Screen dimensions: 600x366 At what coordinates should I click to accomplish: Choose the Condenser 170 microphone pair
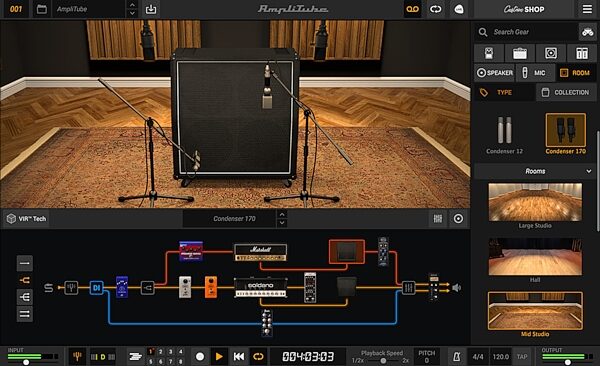pos(566,134)
